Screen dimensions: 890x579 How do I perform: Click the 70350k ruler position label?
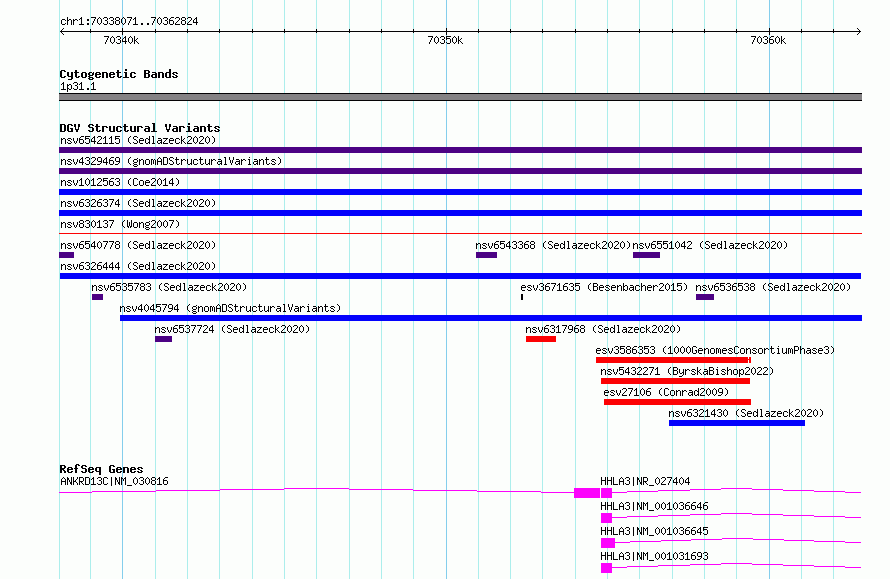(x=445, y=40)
